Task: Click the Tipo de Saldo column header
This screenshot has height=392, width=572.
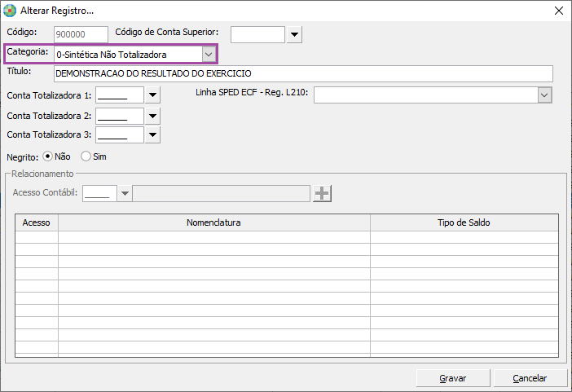Action: [x=464, y=222]
